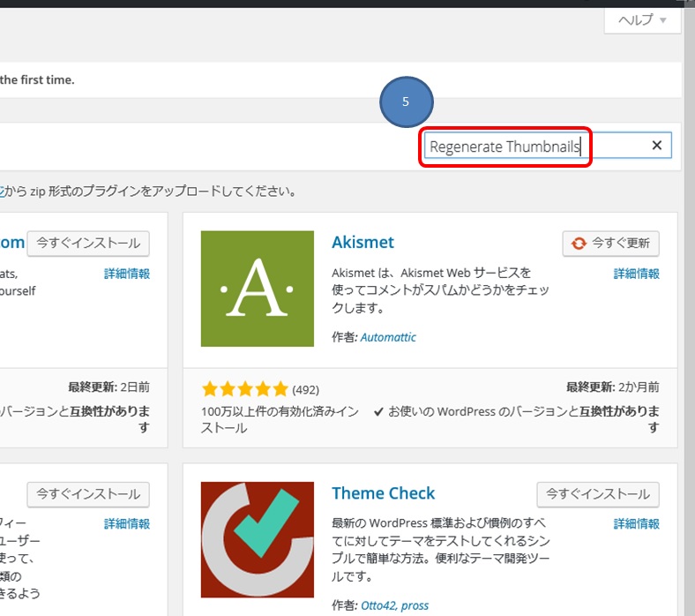
Task: Click the Theme Check plugin icon
Action: tap(258, 539)
